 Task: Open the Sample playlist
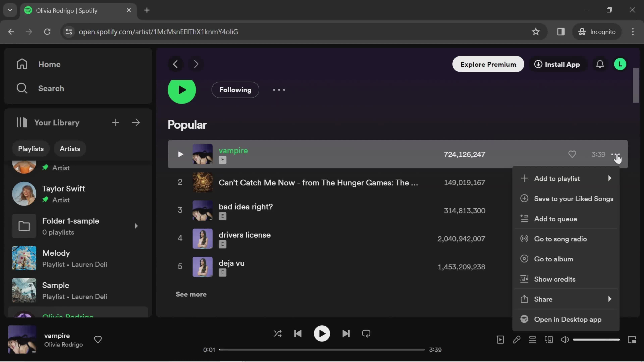[x=78, y=291]
